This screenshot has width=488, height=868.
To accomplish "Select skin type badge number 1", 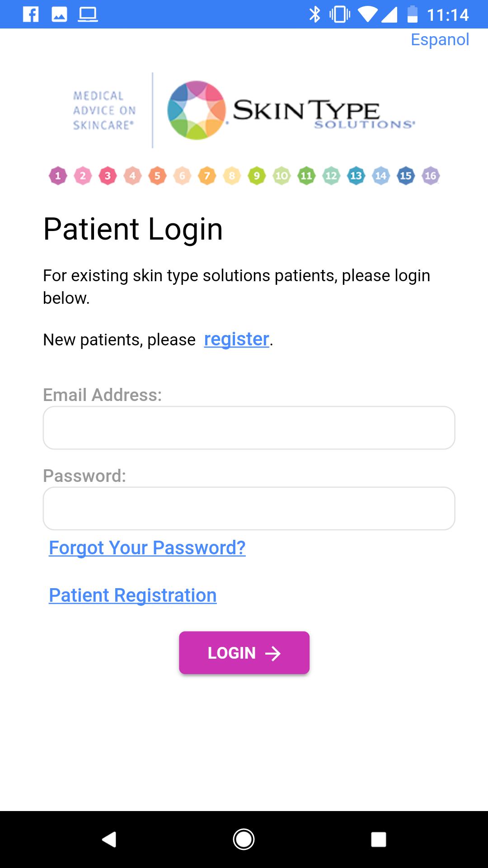I will pyautogui.click(x=58, y=176).
